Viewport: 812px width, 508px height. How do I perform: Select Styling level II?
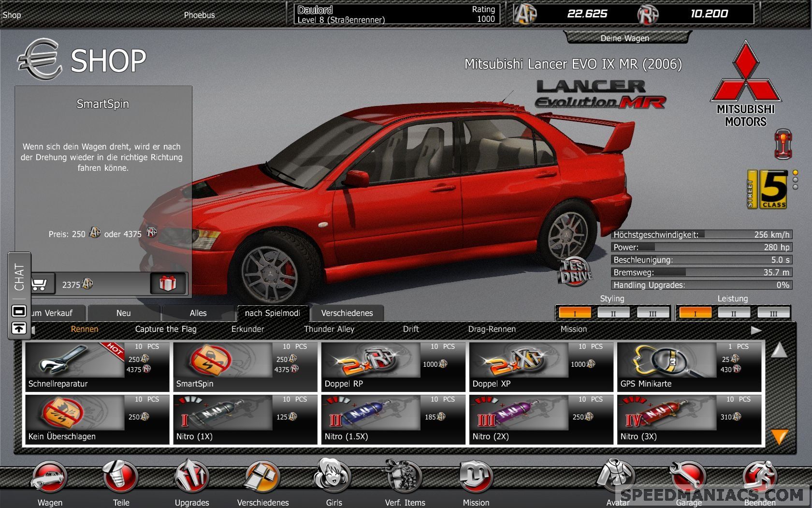(x=613, y=313)
